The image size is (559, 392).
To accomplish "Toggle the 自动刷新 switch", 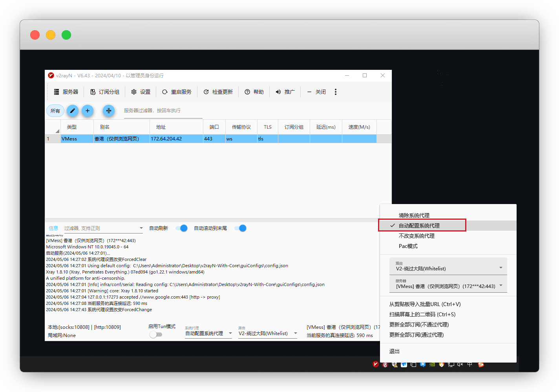I will 181,228.
